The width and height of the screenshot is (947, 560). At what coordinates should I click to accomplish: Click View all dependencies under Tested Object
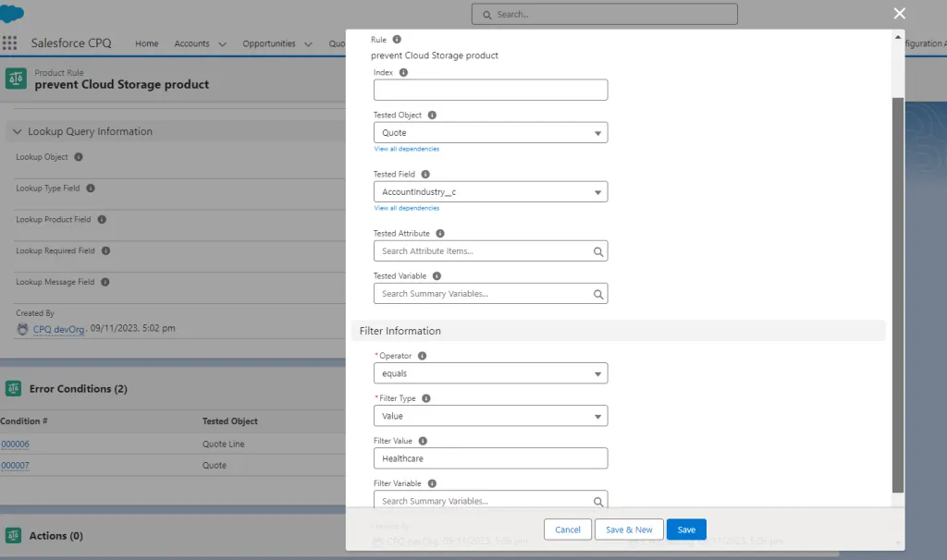[x=407, y=149]
